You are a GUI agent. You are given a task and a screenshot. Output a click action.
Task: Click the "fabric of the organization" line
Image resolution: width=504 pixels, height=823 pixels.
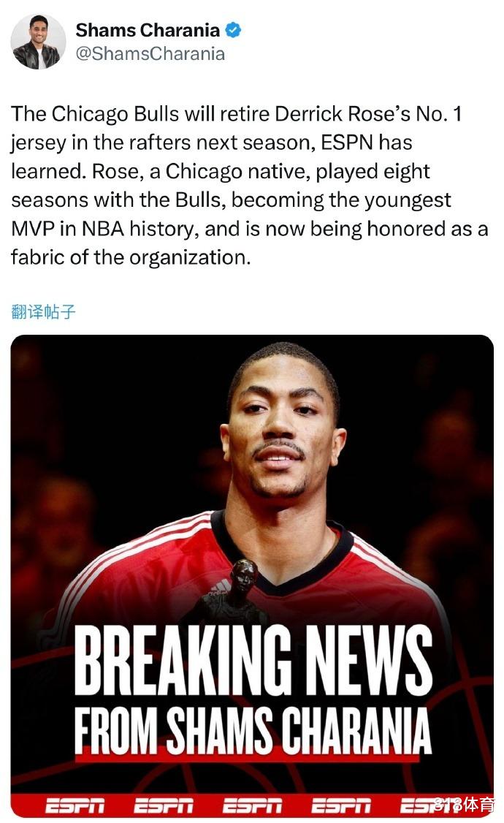131,257
